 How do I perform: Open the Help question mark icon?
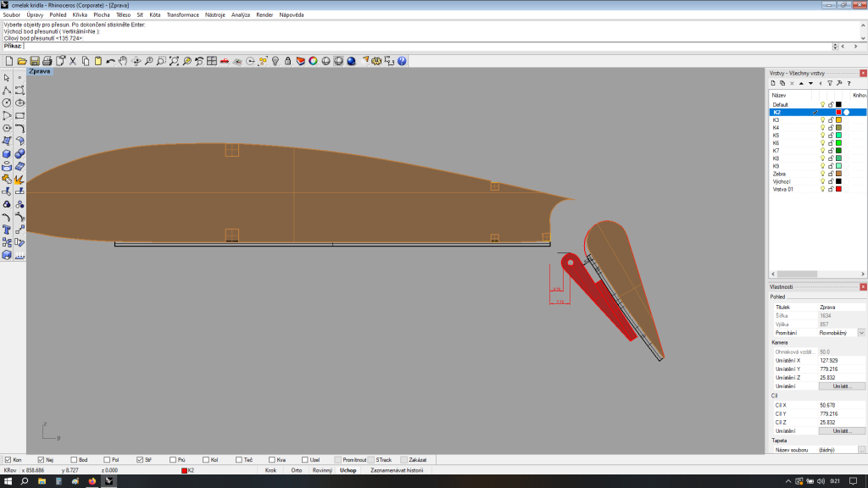(x=402, y=61)
